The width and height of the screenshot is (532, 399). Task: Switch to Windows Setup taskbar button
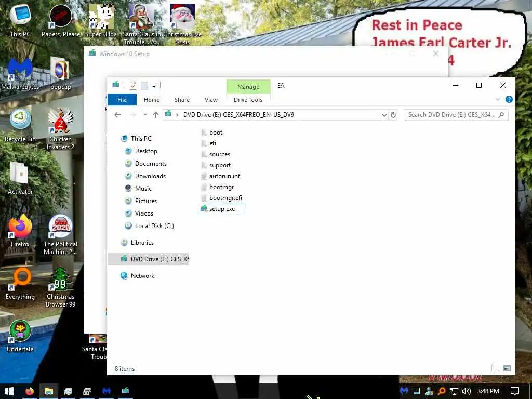(x=126, y=391)
